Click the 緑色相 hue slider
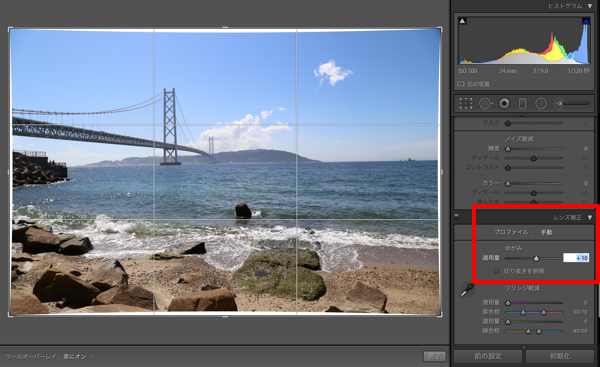The width and height of the screenshot is (600, 367). coord(534,331)
